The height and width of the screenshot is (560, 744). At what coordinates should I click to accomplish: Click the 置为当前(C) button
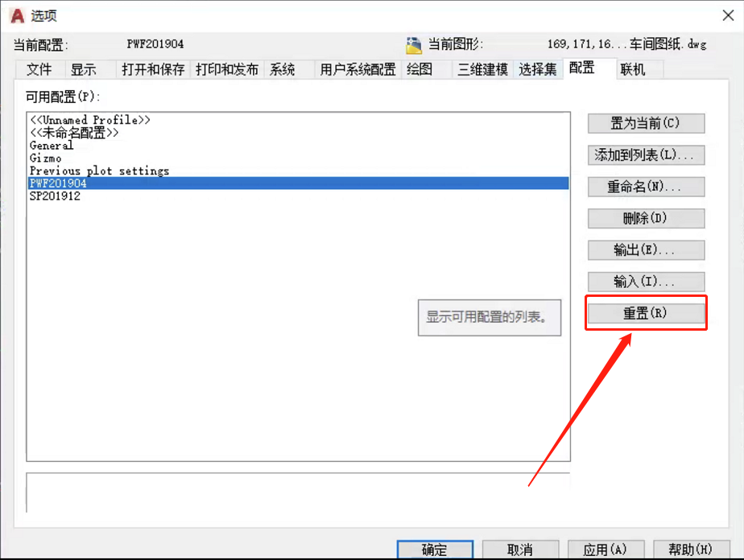click(646, 124)
